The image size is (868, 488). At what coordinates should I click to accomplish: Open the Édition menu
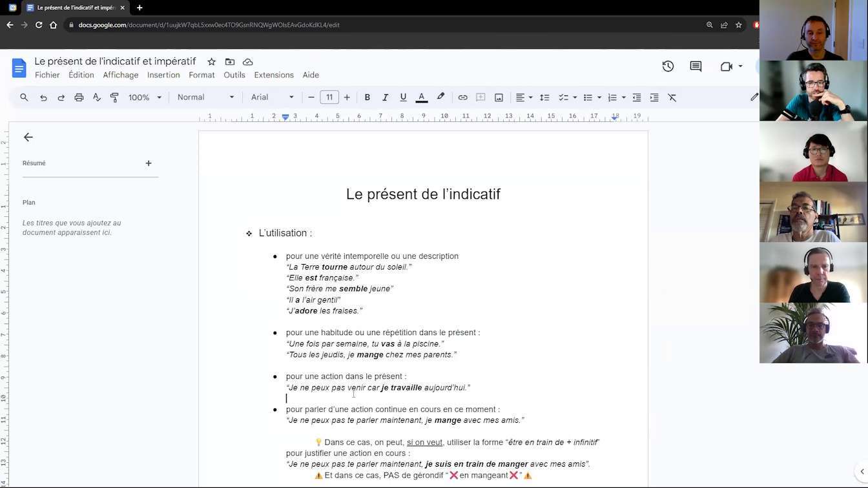click(x=81, y=75)
